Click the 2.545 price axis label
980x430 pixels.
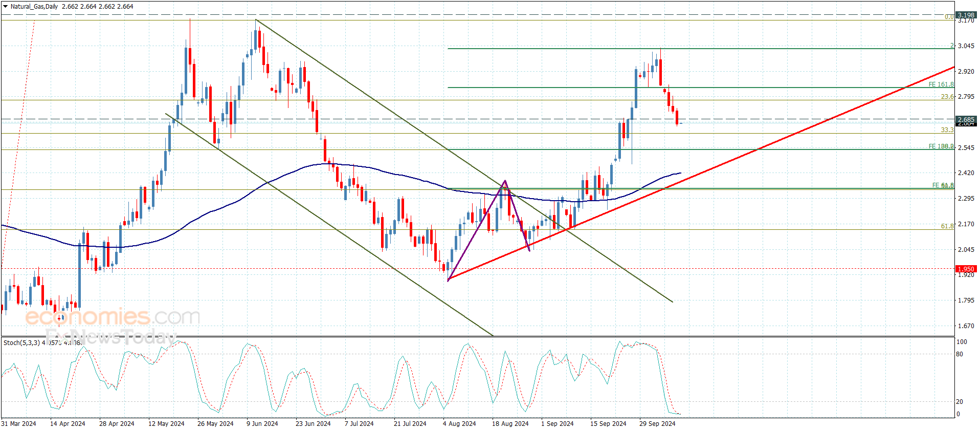[x=966, y=148]
